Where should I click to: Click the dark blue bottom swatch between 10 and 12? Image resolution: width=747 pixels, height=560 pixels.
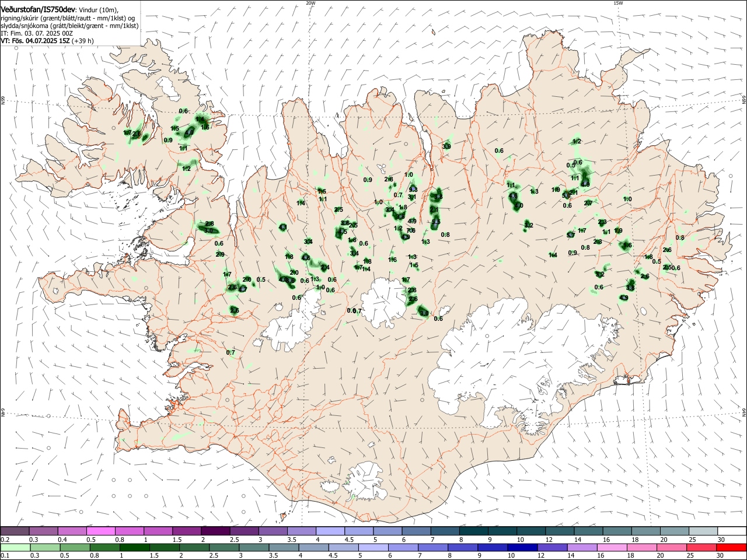pyautogui.click(x=523, y=547)
